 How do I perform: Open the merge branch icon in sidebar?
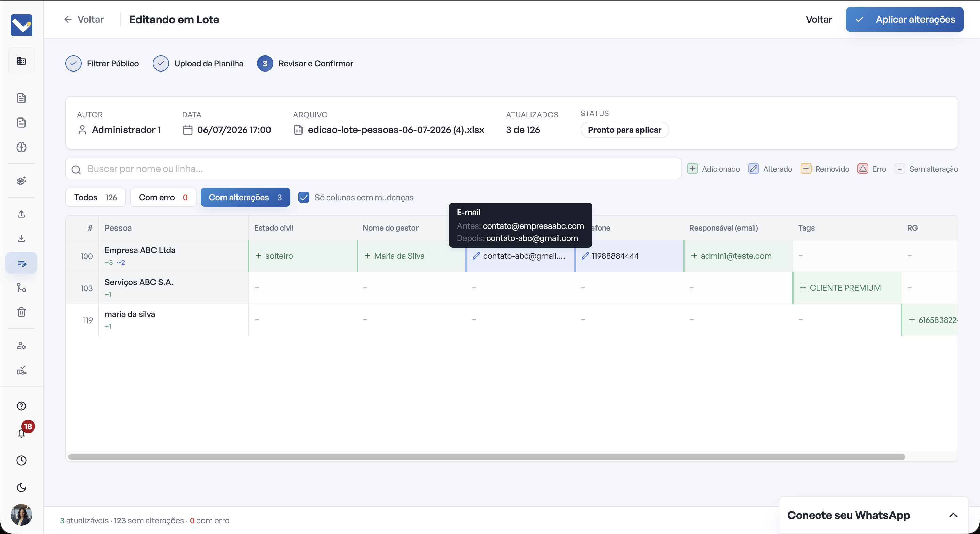tap(21, 287)
